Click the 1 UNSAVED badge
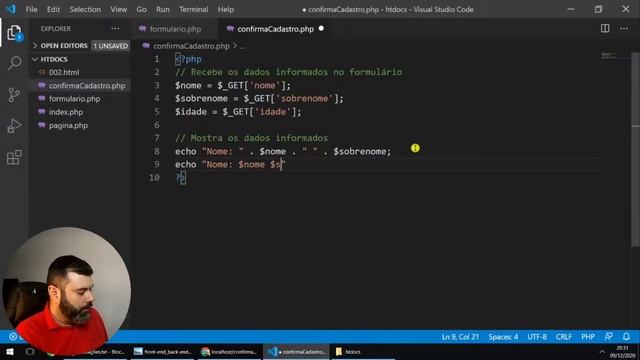 coord(111,46)
